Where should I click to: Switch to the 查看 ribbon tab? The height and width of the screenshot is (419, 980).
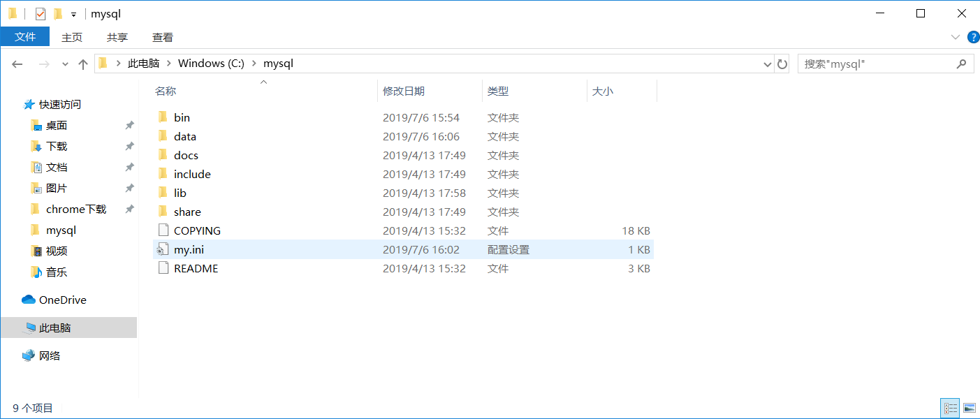pos(163,37)
